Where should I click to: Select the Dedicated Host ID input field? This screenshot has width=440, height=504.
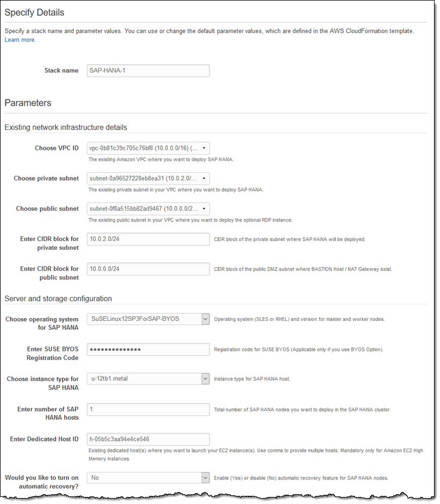[148, 439]
